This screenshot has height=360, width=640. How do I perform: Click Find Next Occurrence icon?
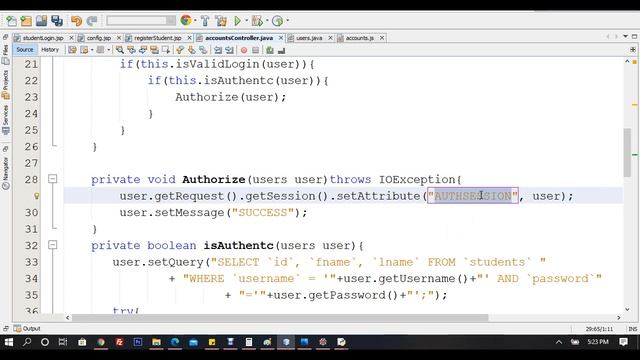pyautogui.click(x=143, y=50)
